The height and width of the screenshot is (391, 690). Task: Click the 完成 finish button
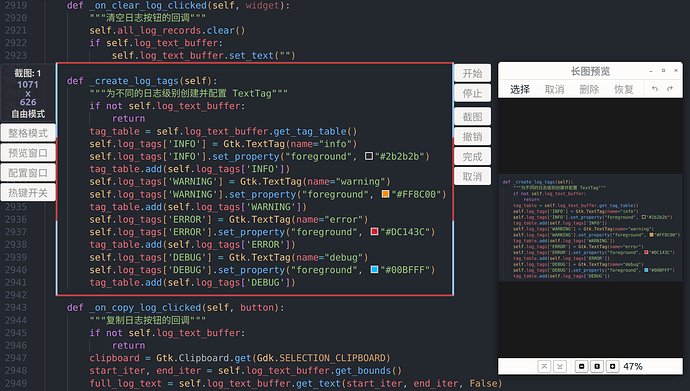point(472,157)
